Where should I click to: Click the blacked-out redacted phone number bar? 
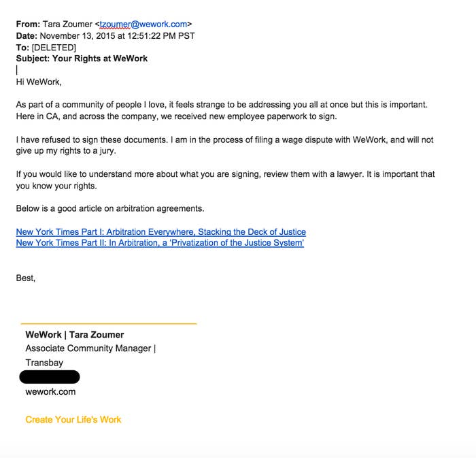(x=50, y=376)
